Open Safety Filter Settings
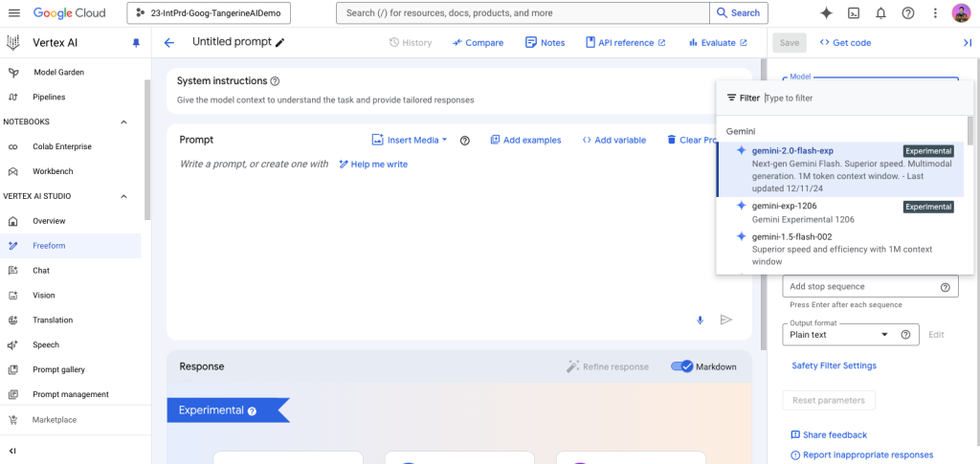 (834, 365)
